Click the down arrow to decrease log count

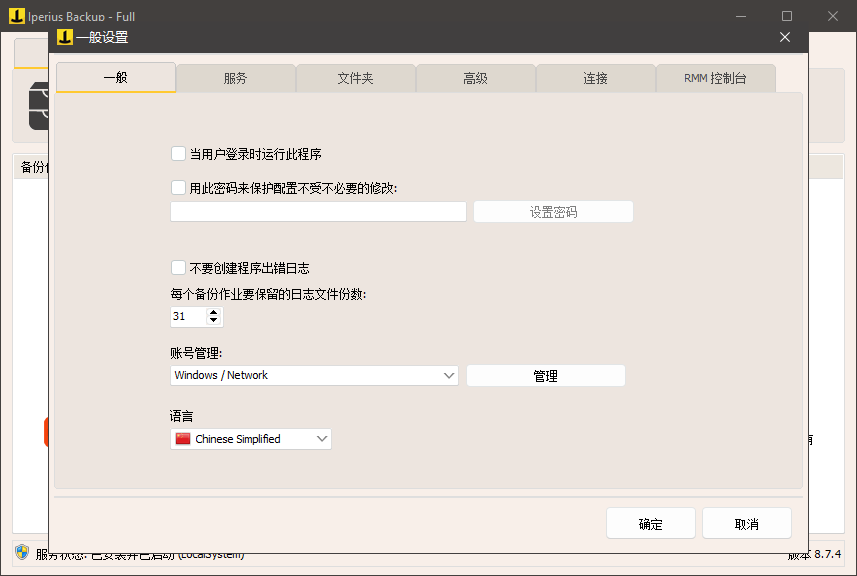[213, 320]
